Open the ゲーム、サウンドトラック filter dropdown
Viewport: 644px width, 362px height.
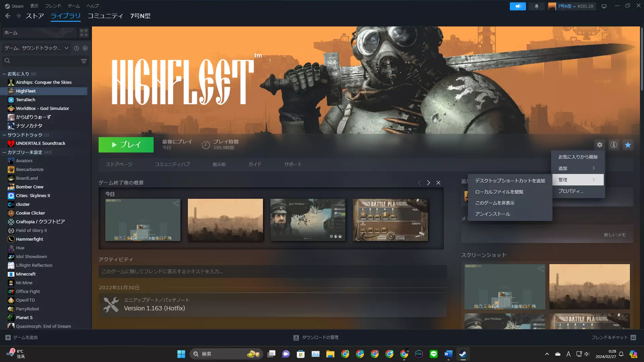(36, 48)
